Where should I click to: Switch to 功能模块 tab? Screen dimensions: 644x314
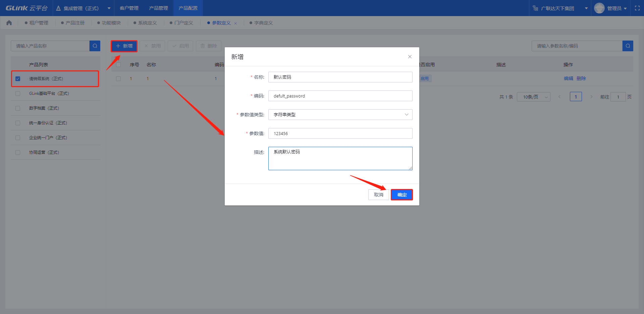[109, 23]
